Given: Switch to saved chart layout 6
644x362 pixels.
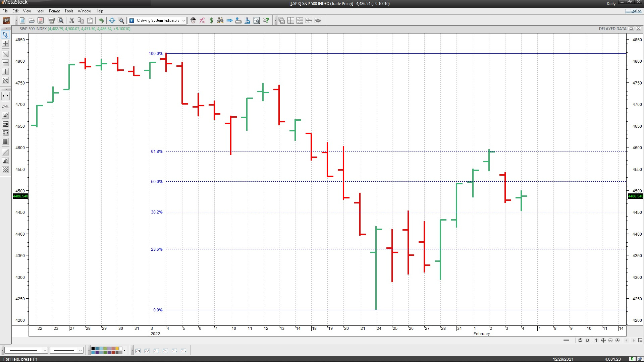Looking at the screenshot, I should 183,351.
